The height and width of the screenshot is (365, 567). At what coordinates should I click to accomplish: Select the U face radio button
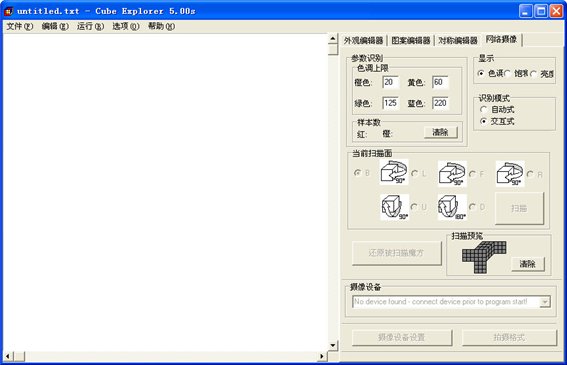pos(414,207)
